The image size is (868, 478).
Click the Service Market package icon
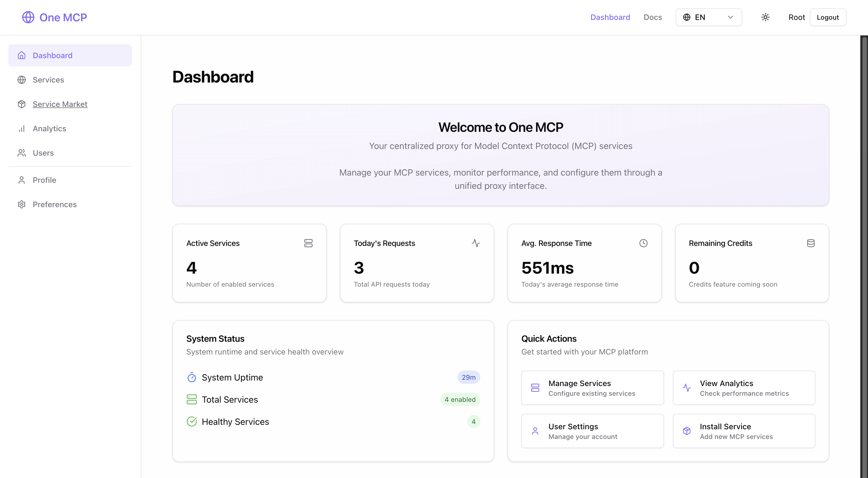[x=22, y=104]
